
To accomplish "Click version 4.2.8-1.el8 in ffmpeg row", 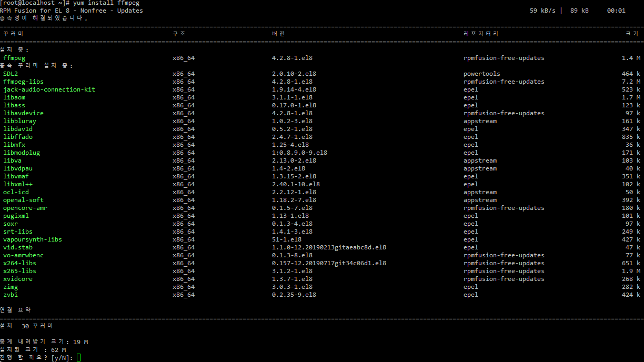I will pyautogui.click(x=292, y=58).
